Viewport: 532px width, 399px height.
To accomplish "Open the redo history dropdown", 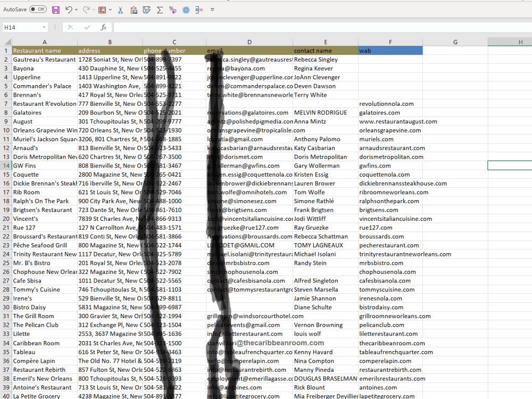I will (x=94, y=10).
